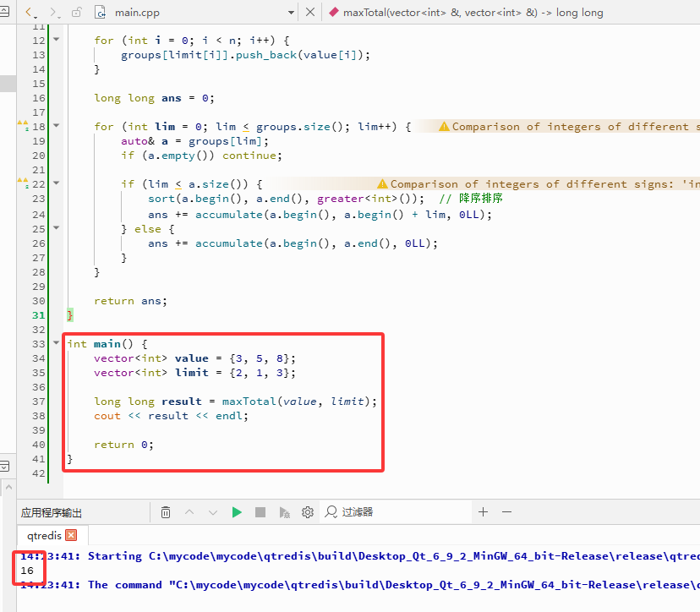Close the main.cpp document
This screenshot has width=700, height=612.
pyautogui.click(x=309, y=12)
